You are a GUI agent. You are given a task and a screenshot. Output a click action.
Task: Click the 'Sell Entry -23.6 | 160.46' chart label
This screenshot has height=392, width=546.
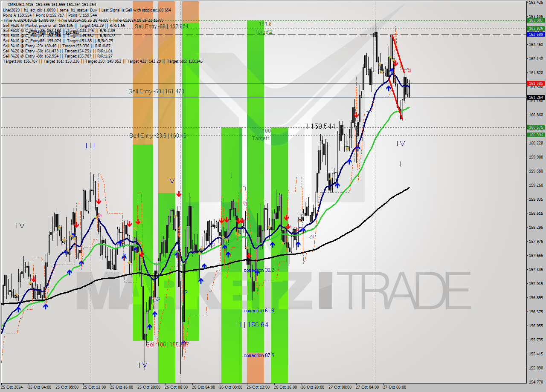click(x=158, y=135)
